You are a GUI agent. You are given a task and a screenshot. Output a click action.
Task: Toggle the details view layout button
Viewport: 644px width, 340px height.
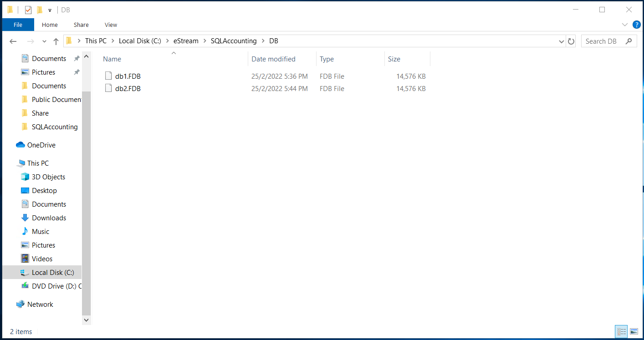tap(622, 332)
